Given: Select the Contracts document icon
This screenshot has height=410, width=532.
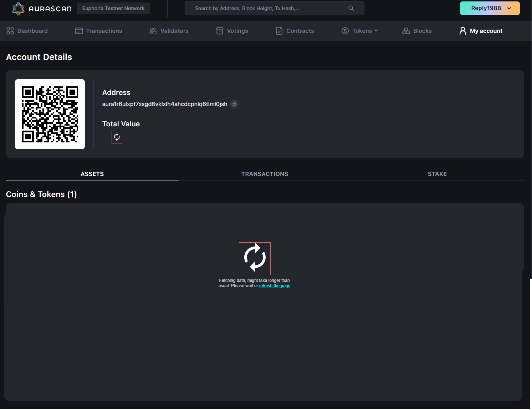Looking at the screenshot, I should click(x=279, y=31).
